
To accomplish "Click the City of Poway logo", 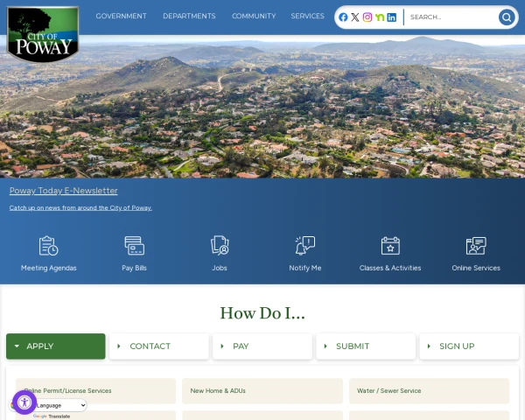I will [x=43, y=34].
